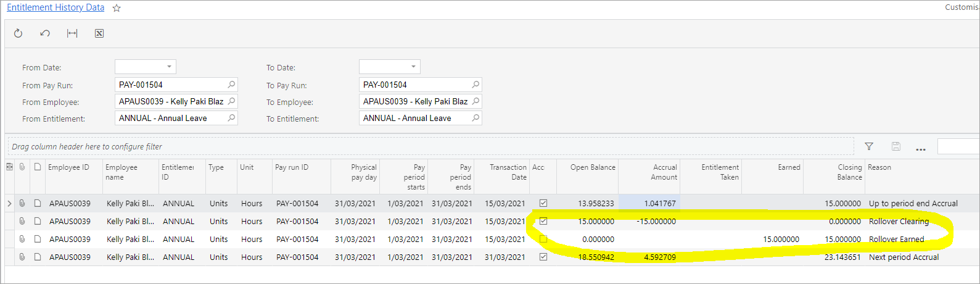Open lookup for From Pay Run field
This screenshot has width=980, height=284.
point(231,85)
